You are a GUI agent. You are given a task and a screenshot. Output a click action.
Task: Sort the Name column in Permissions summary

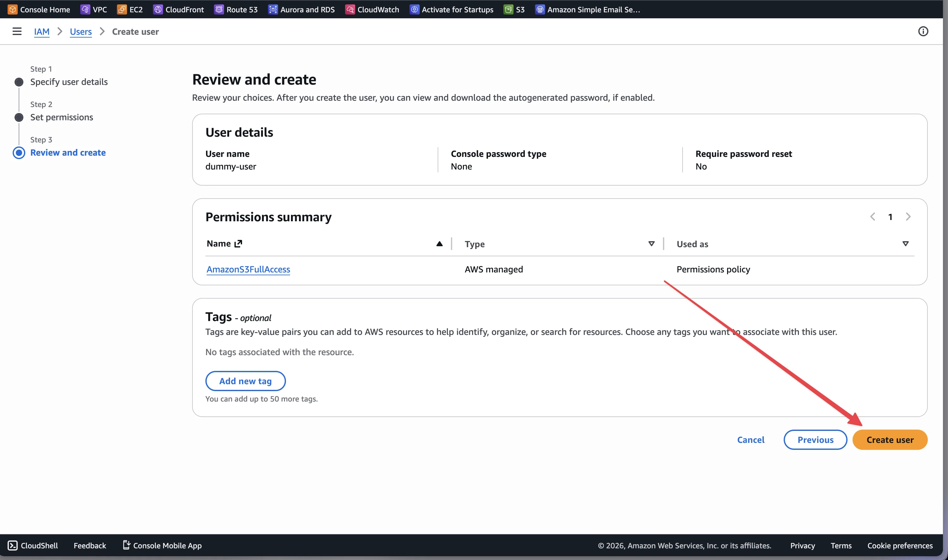click(439, 244)
